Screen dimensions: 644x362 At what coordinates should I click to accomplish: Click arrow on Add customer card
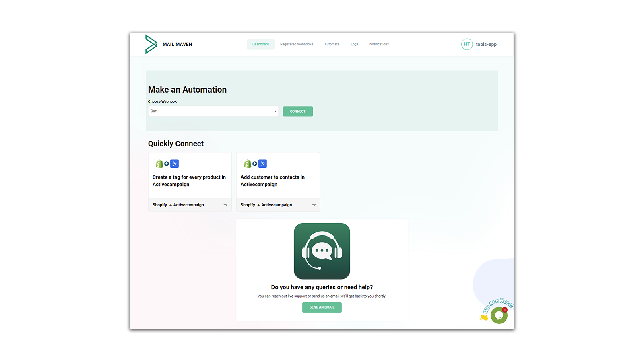click(x=314, y=205)
